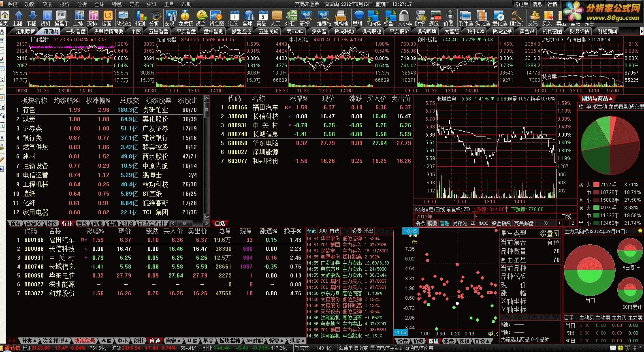Click the 买入 buy icon
The height and width of the screenshot is (352, 644).
point(547,18)
